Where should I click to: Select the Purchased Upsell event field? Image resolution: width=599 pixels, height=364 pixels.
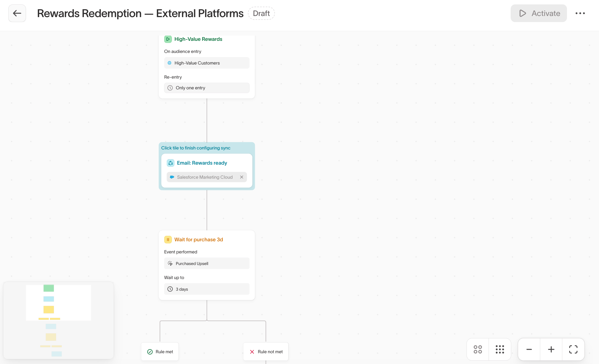[x=207, y=263]
